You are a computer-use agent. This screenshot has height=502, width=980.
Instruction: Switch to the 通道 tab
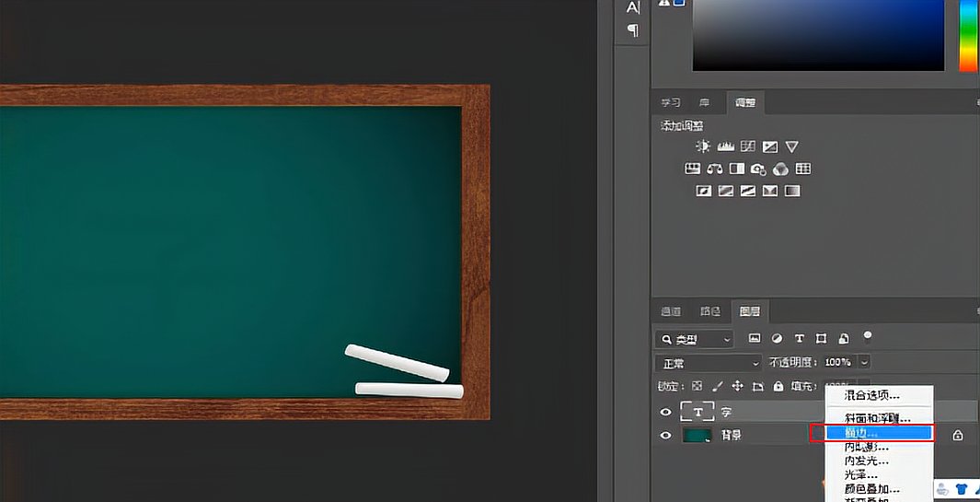pos(671,311)
